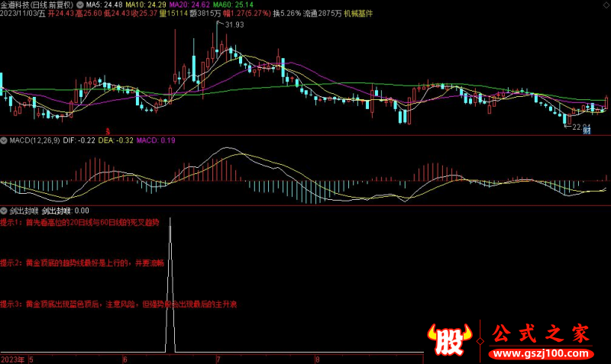Click the DIF: -0.22 value

[x=79, y=140]
